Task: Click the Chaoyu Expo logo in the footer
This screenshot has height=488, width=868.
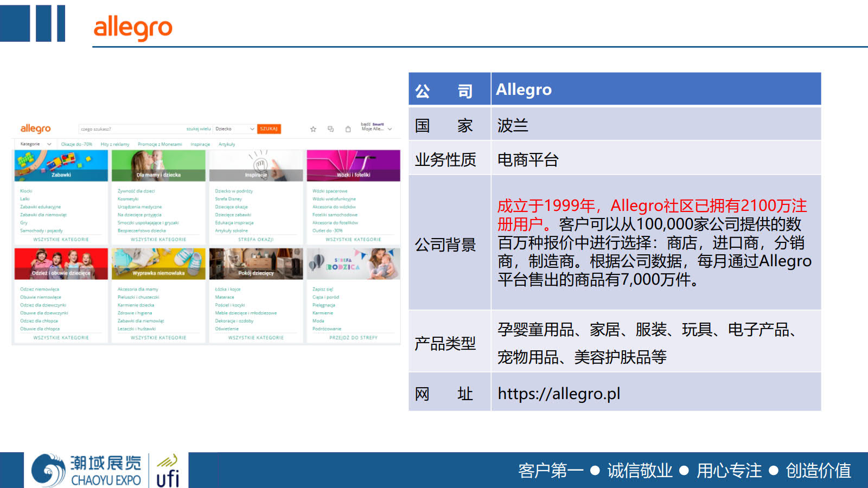Action: tap(86, 471)
